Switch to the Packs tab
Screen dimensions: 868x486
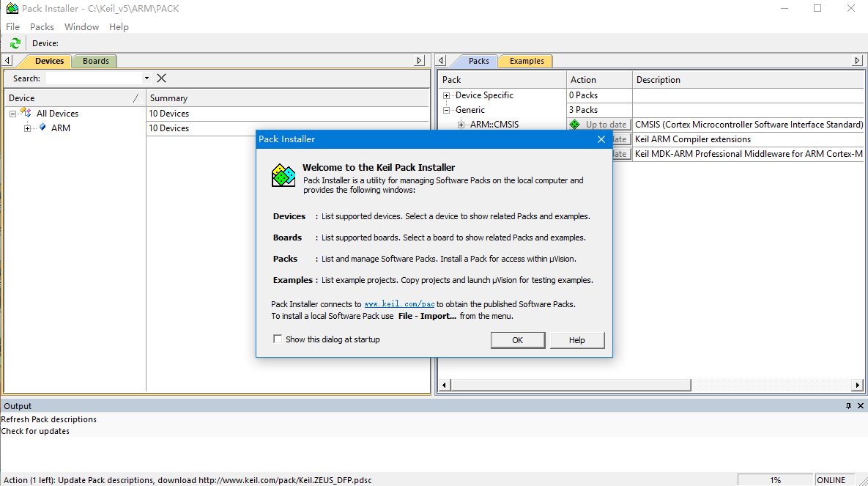coord(478,61)
